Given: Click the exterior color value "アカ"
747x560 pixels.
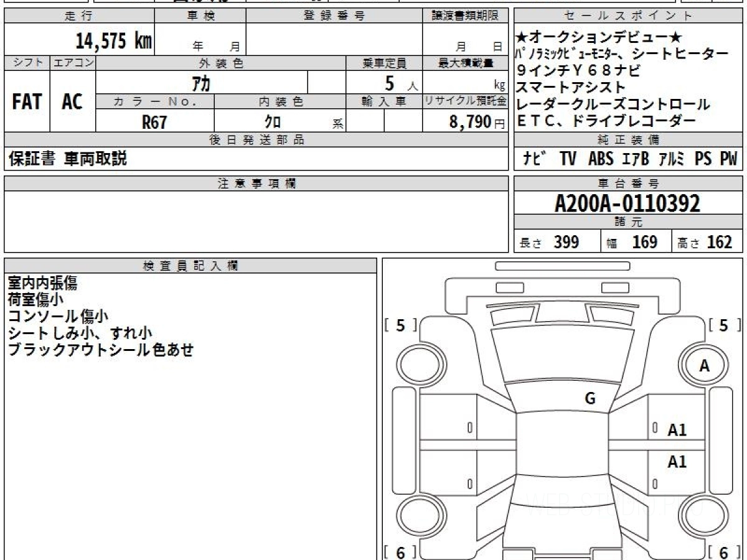Looking at the screenshot, I should click(x=202, y=83).
